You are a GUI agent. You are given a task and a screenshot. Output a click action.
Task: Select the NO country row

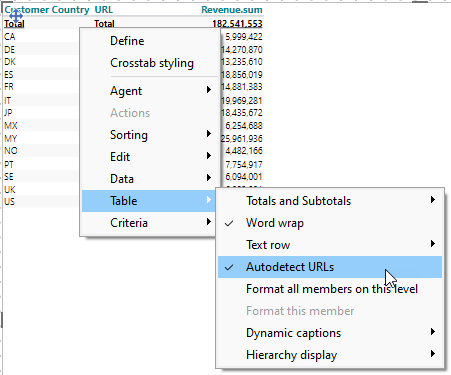pos(11,151)
